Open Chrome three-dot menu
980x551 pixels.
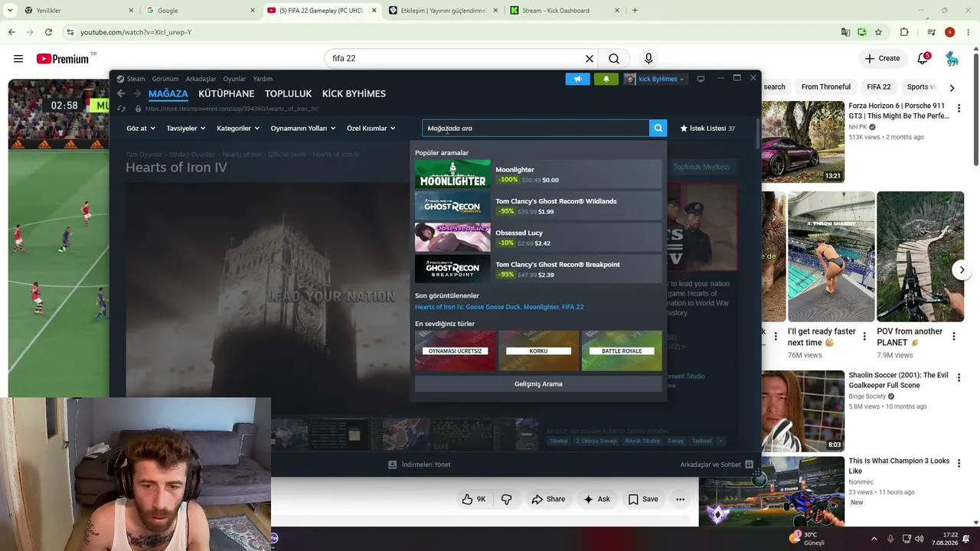click(968, 32)
